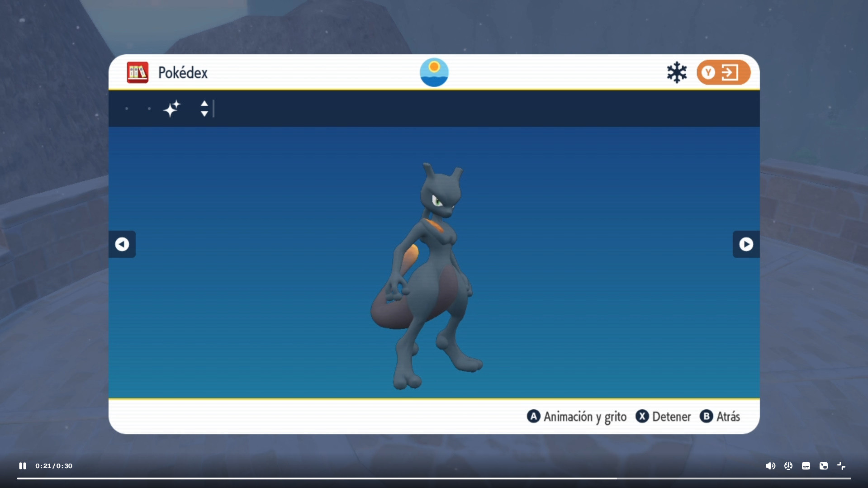The image size is (868, 488).
Task: Open picture-in-picture mode icon
Action: 823,466
